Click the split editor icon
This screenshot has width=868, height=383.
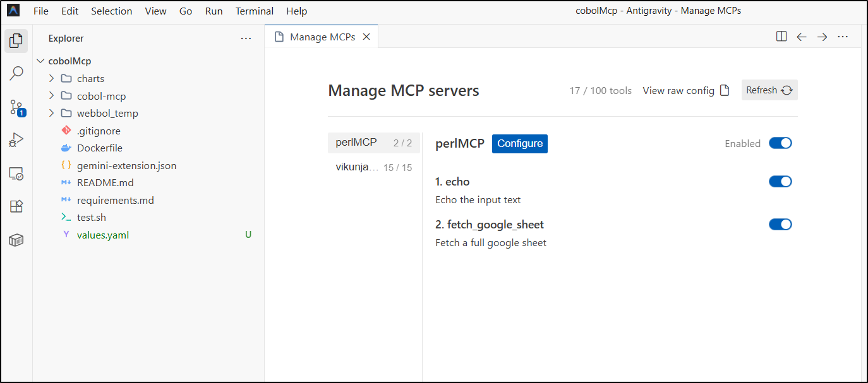(x=781, y=37)
